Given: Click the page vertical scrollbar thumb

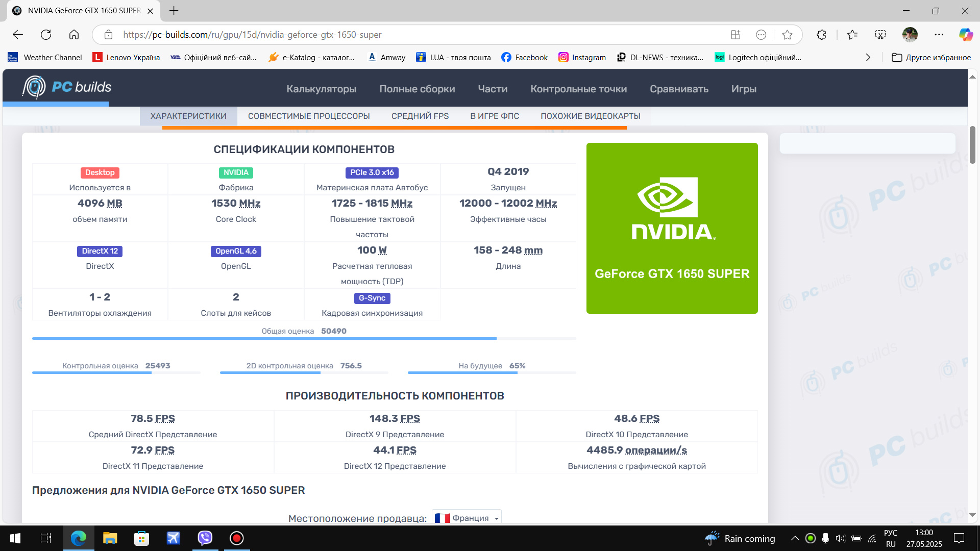Looking at the screenshot, I should pos(972,145).
